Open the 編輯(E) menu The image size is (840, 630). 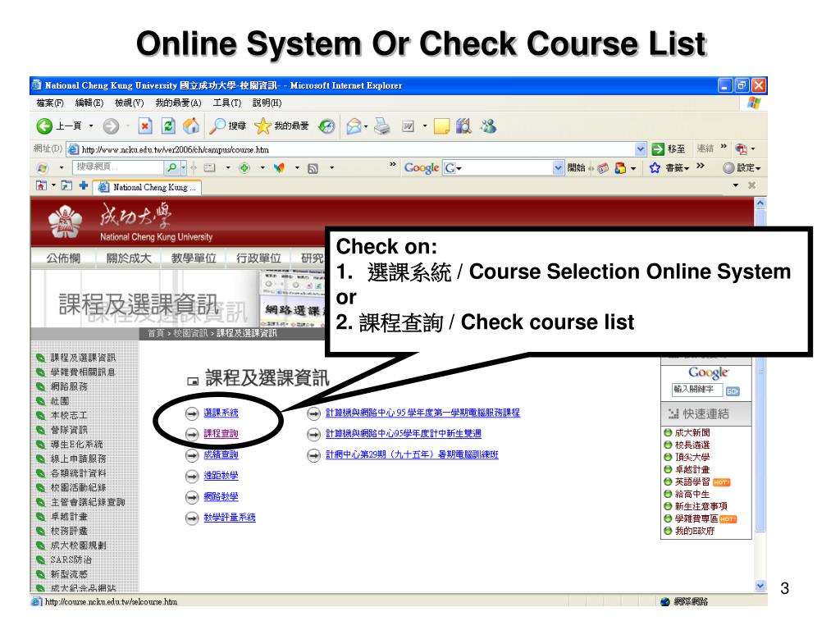pos(89,103)
